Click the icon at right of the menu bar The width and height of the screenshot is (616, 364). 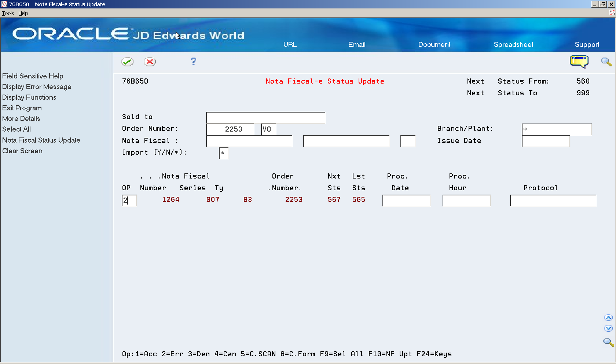[612, 12]
